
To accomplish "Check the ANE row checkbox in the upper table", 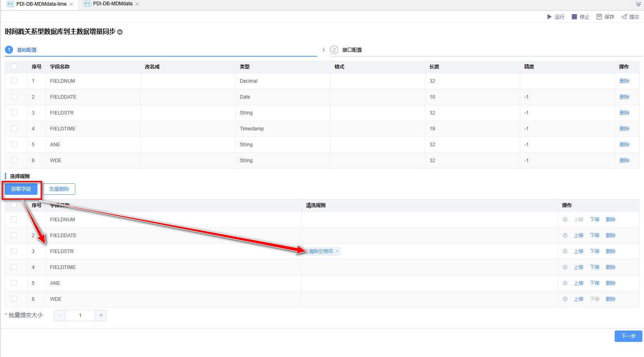I will [14, 144].
